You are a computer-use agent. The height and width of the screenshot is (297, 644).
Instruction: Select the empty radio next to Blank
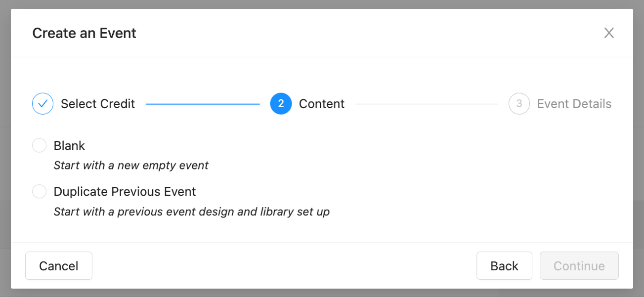[39, 145]
